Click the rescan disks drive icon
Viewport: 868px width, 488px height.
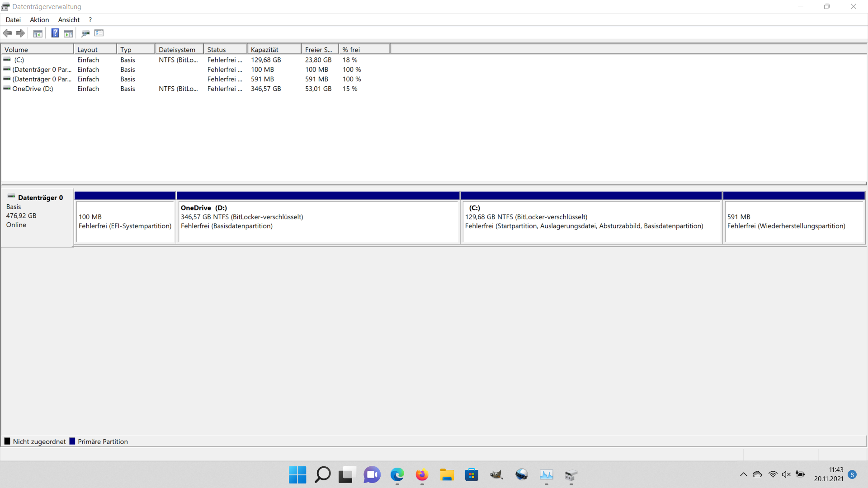click(x=85, y=33)
